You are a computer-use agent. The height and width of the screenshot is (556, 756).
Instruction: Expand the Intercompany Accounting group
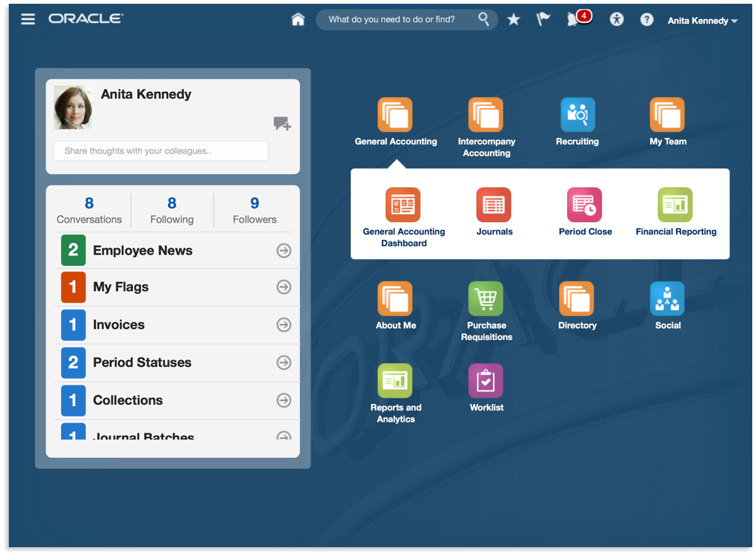486,115
